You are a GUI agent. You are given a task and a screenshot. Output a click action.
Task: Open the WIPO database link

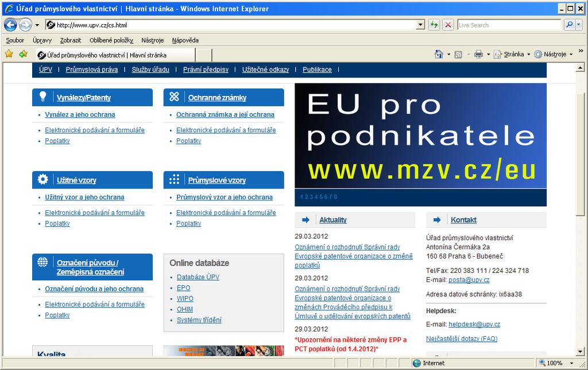185,299
